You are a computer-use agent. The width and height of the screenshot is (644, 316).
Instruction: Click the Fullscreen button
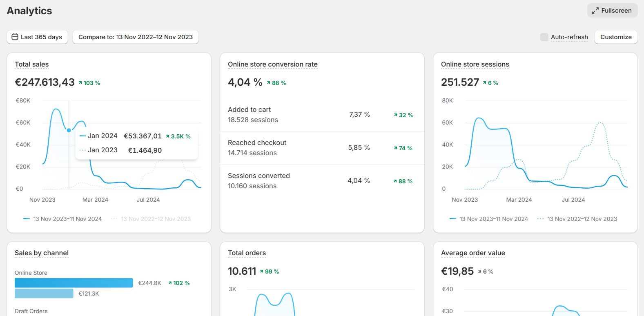click(x=612, y=11)
